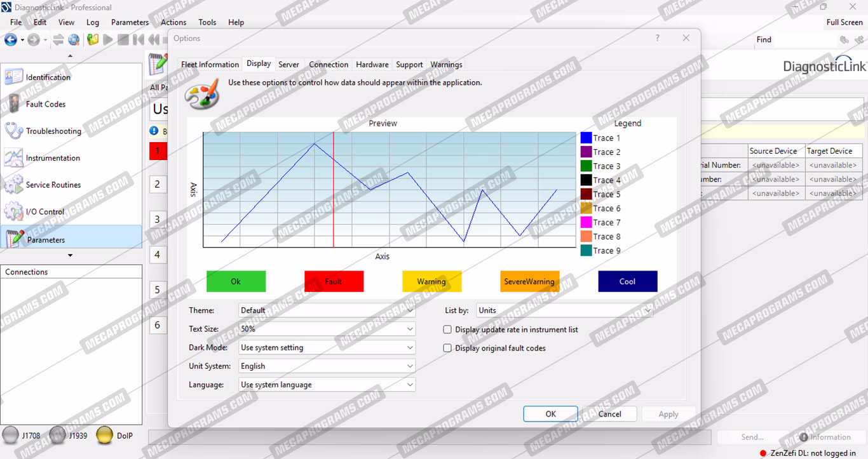Viewport: 868px width, 459px height.
Task: Click the Stop log toolbar button
Action: point(123,40)
